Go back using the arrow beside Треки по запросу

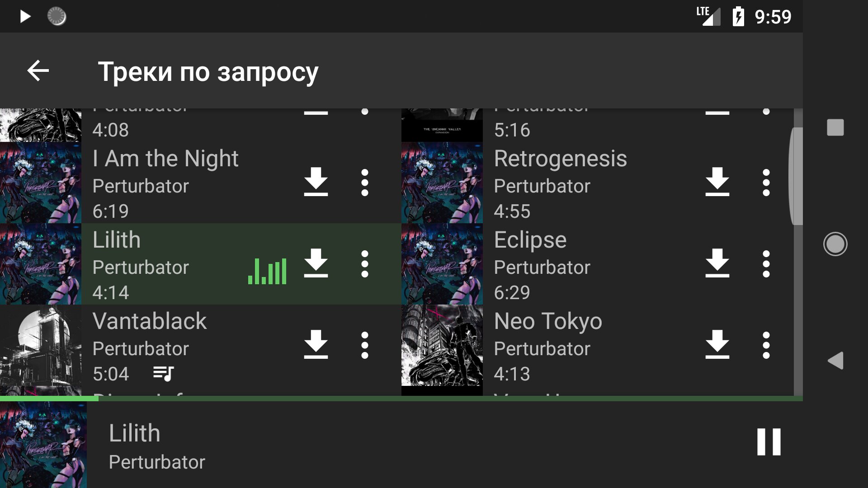coord(38,71)
